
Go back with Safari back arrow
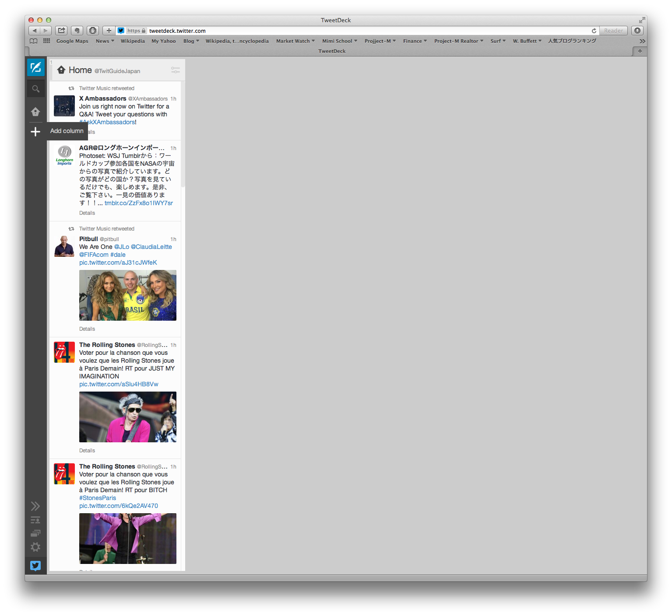pyautogui.click(x=35, y=31)
